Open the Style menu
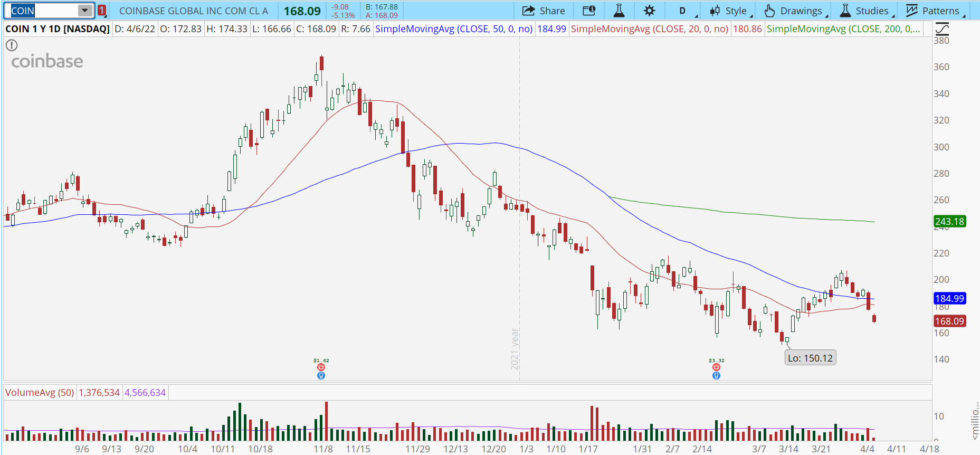The height and width of the screenshot is (455, 980). click(x=730, y=11)
